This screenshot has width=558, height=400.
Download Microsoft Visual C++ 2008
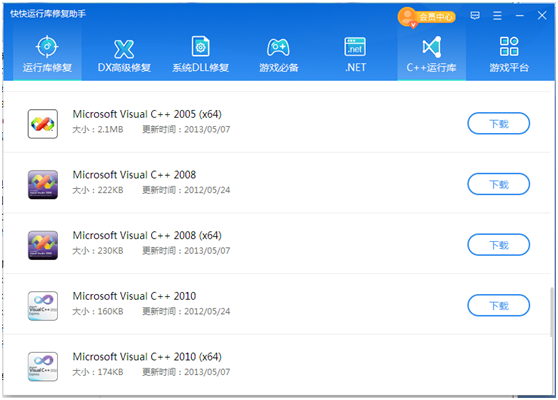pos(499,184)
